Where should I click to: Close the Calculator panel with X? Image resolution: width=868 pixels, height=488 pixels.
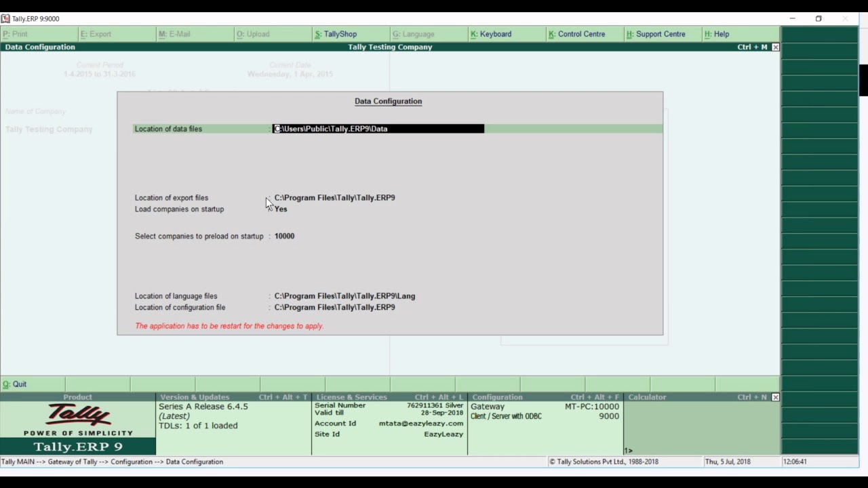(775, 397)
